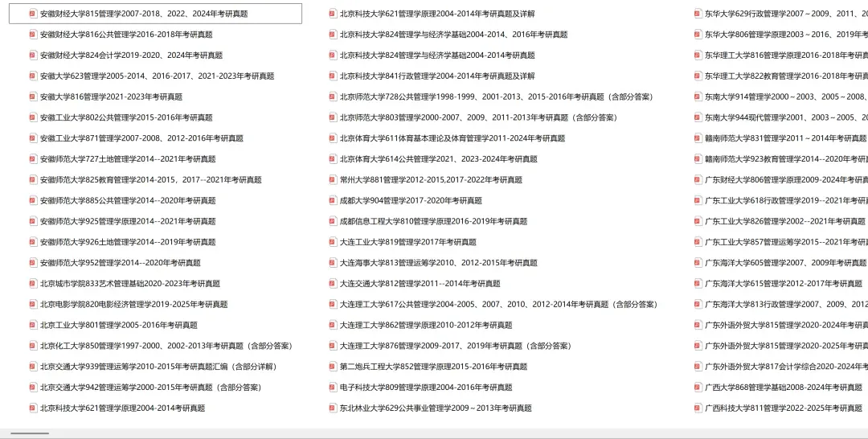Select file name 北京科技大学824管理学与经济学基础2004-2014考研真题
This screenshot has height=439, width=868.
click(437, 55)
